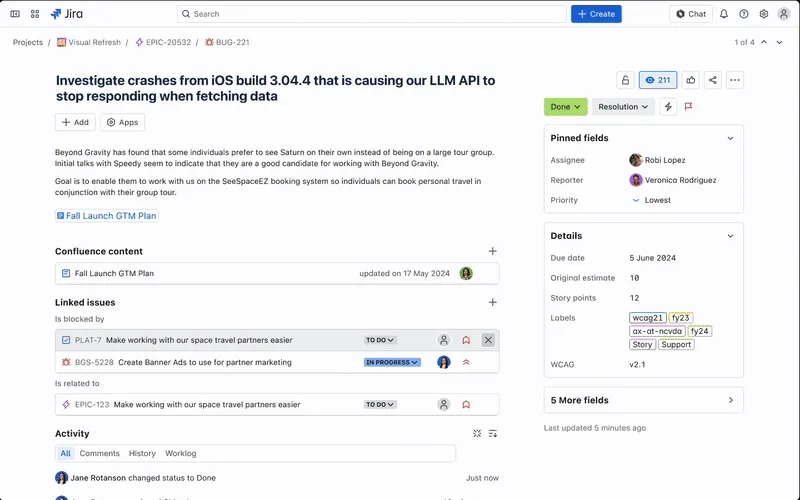Toggle the sidebar panel icon
Viewport: 800px width, 500px height.
point(15,14)
